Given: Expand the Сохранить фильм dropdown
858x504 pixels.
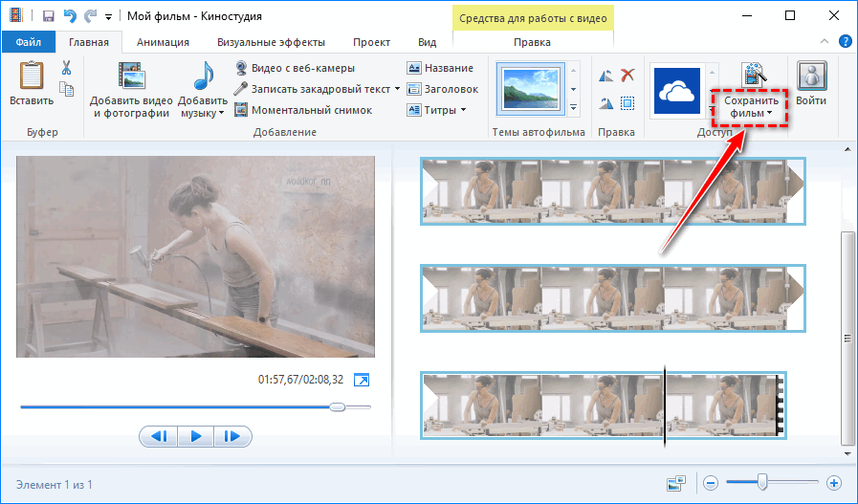Looking at the screenshot, I should click(754, 114).
